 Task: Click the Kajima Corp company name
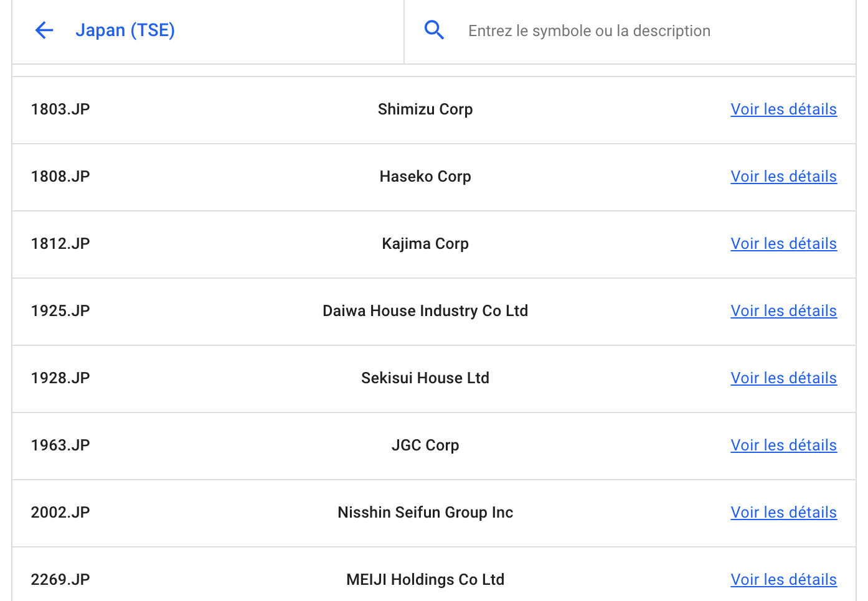tap(425, 244)
